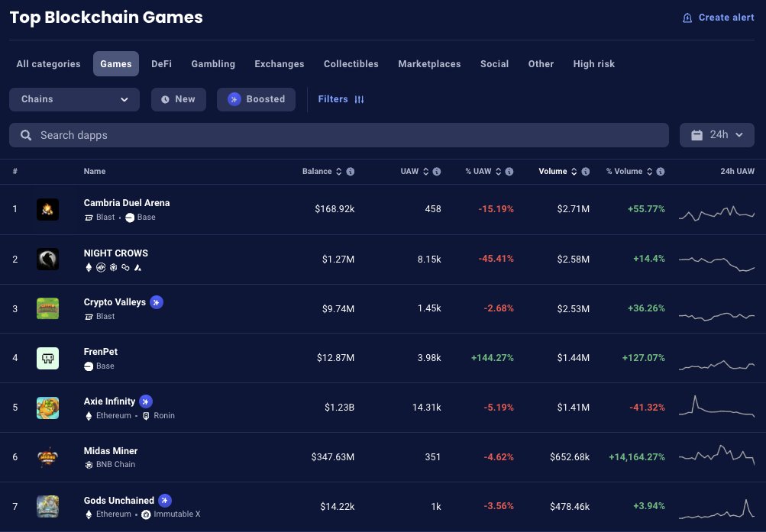Open the Volume column info icon
This screenshot has height=532, width=766.
[585, 172]
